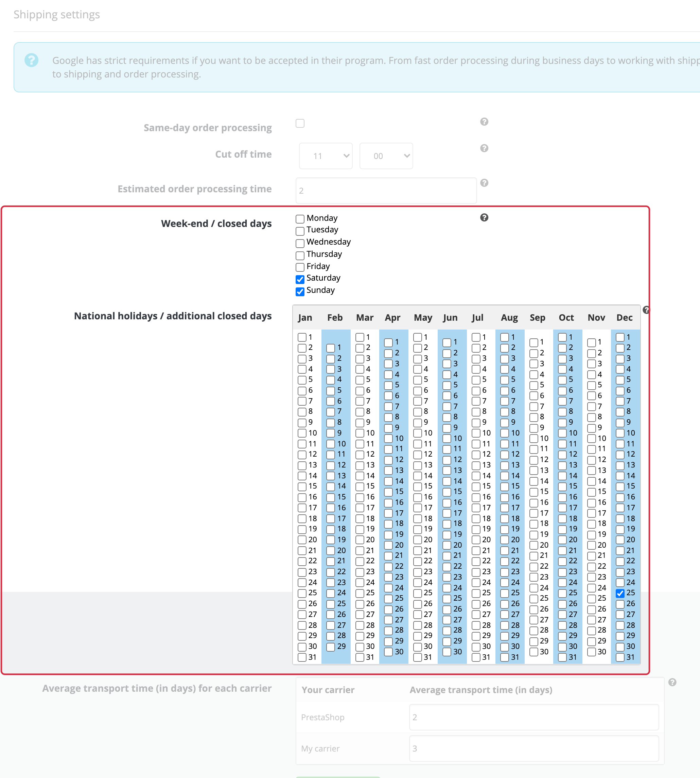
Task: Click help icon for Week-end closed days
Action: [x=484, y=218]
